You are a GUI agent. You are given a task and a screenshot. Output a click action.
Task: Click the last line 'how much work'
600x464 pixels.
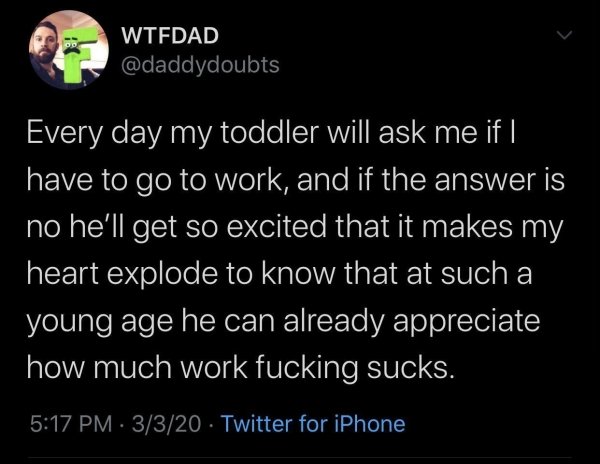(x=242, y=369)
